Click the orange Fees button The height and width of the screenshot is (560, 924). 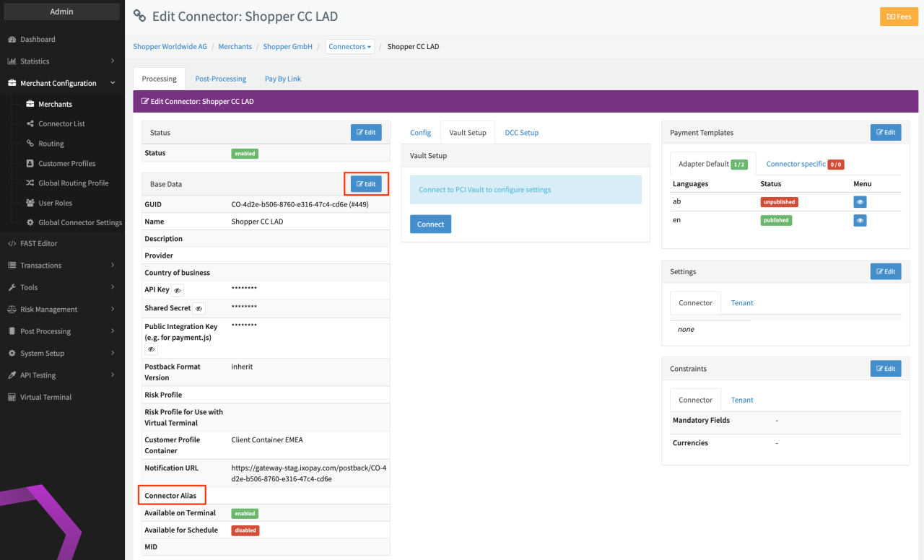tap(899, 17)
